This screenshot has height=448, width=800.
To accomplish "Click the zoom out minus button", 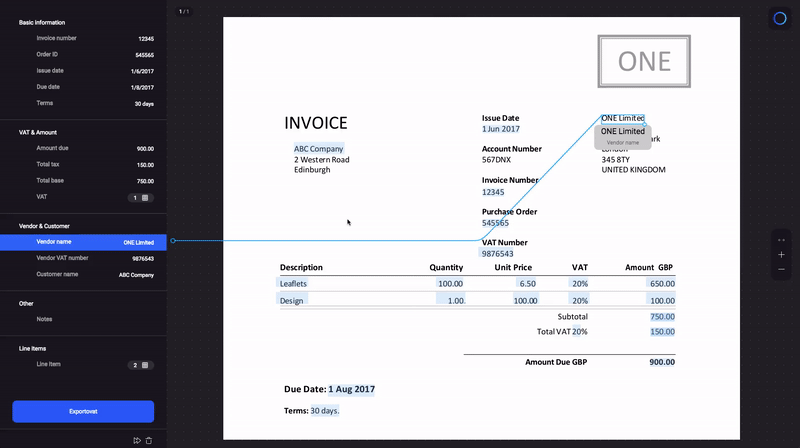I will 781,269.
